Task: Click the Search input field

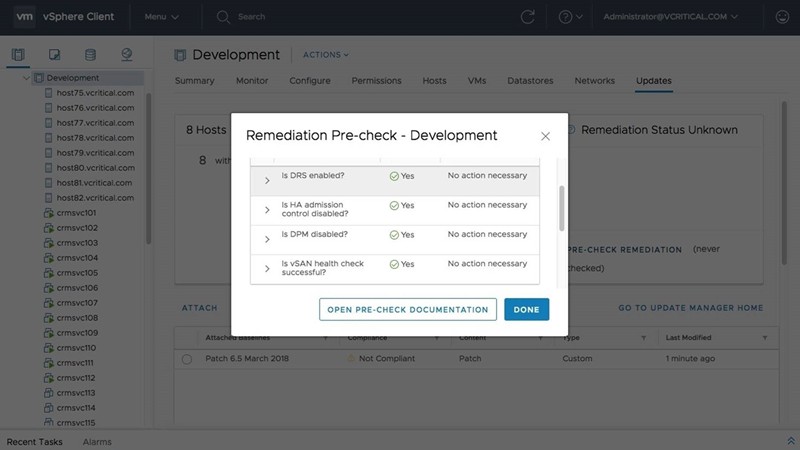Action: (x=251, y=17)
